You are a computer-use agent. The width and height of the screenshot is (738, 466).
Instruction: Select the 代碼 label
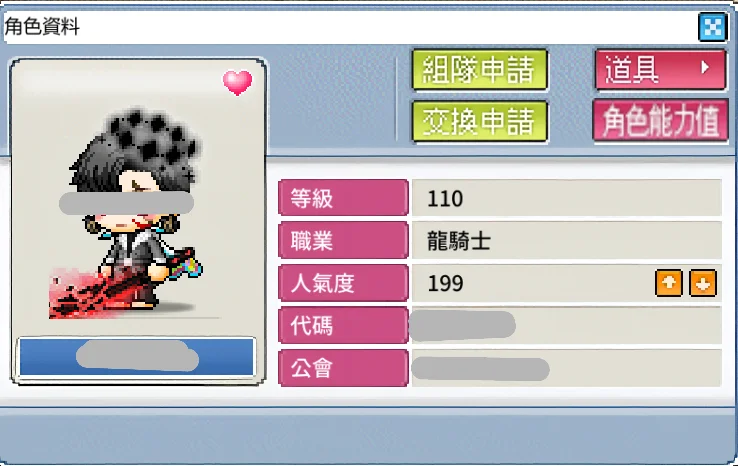pyautogui.click(x=343, y=325)
